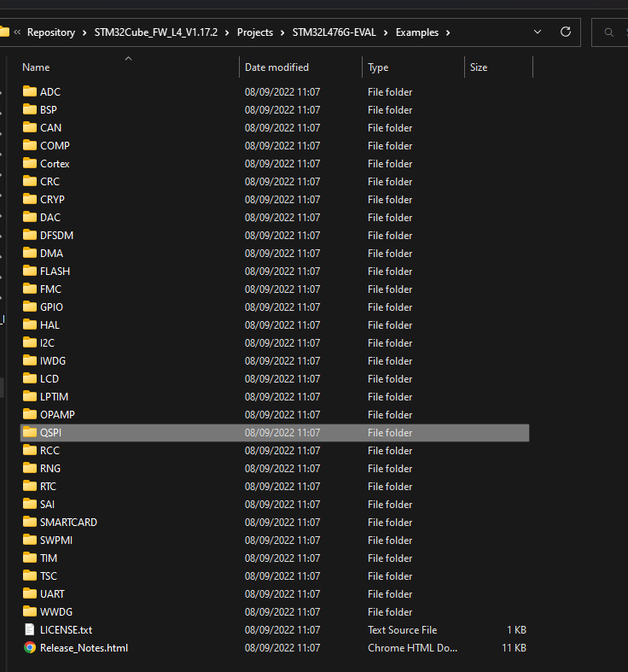Select the RTC folder name
This screenshot has width=628, height=672.
48,487
